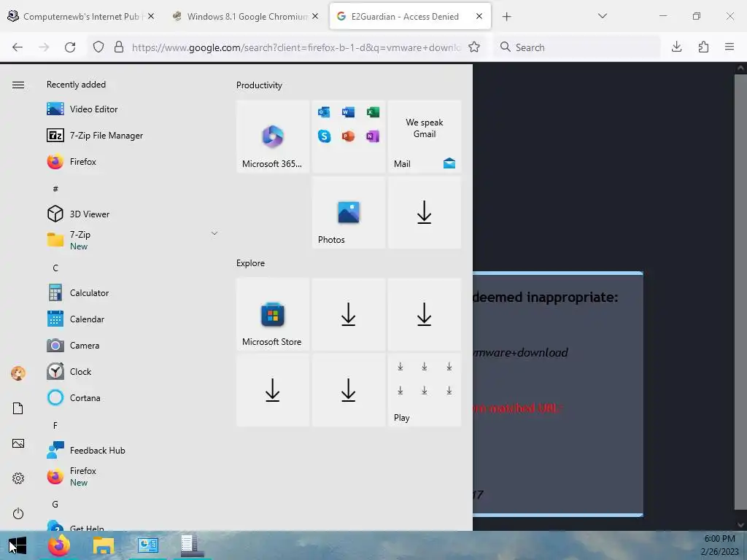Click the taskbar clock and date
The width and height of the screenshot is (747, 560).
[x=719, y=545]
